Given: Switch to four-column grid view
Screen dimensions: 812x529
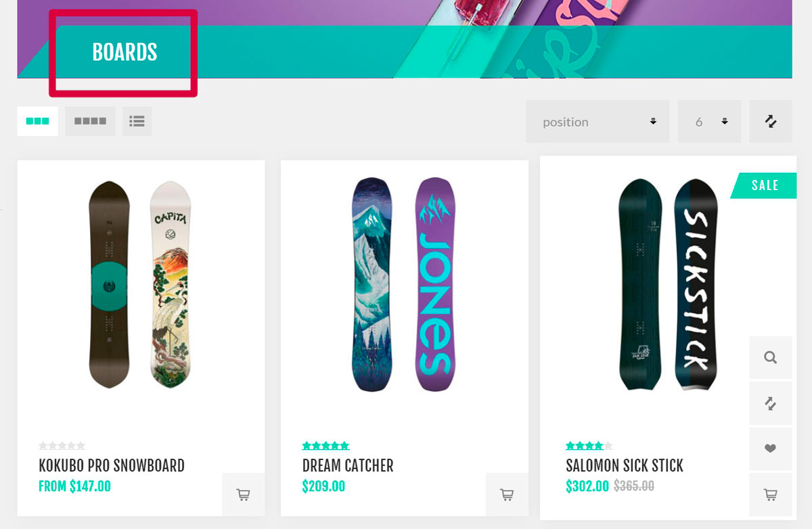Looking at the screenshot, I should coord(90,122).
